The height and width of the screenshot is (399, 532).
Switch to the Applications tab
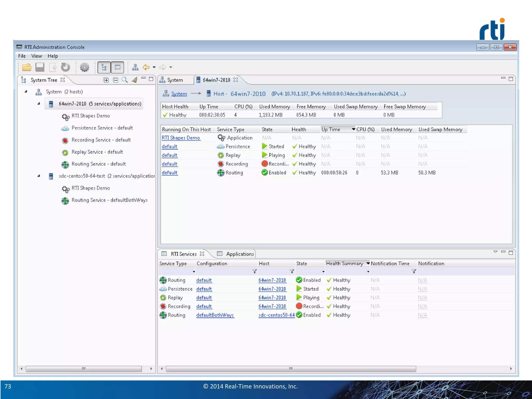[x=240, y=254]
